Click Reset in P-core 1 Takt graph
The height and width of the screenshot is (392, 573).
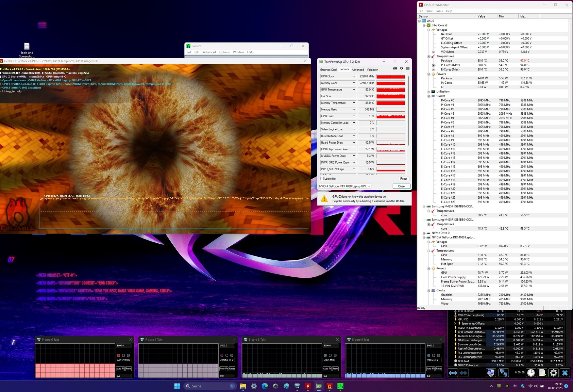232,368
